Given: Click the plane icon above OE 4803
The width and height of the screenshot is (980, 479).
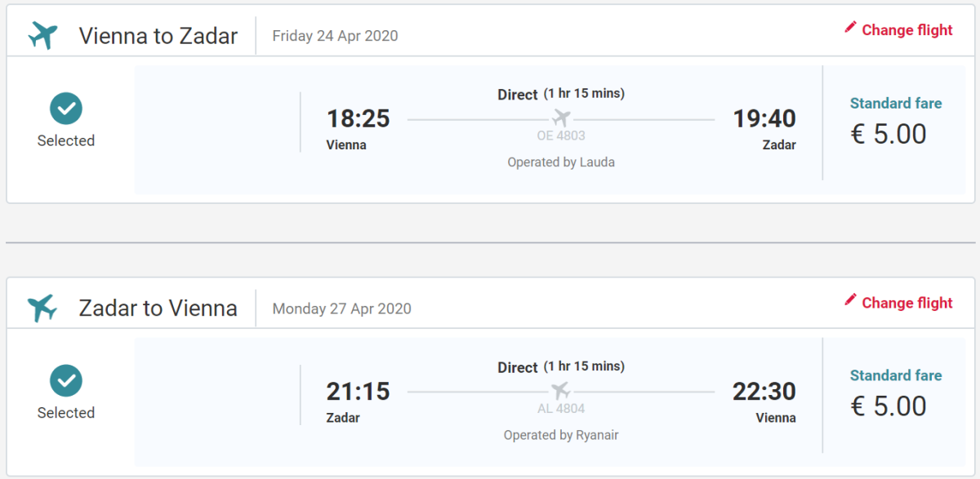Looking at the screenshot, I should click(x=561, y=118).
